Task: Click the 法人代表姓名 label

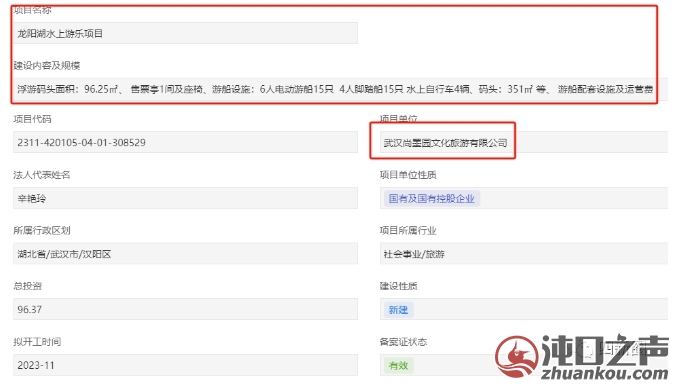Action: click(42, 175)
